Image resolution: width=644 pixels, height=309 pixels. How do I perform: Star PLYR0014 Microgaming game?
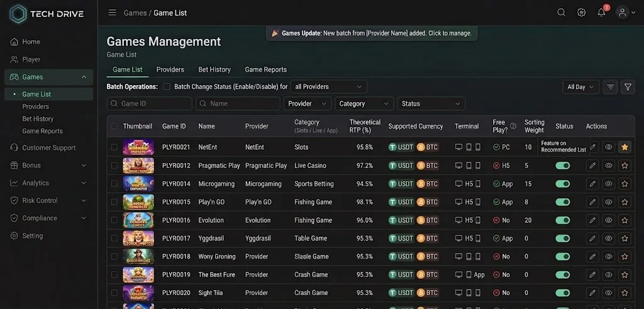click(x=625, y=184)
